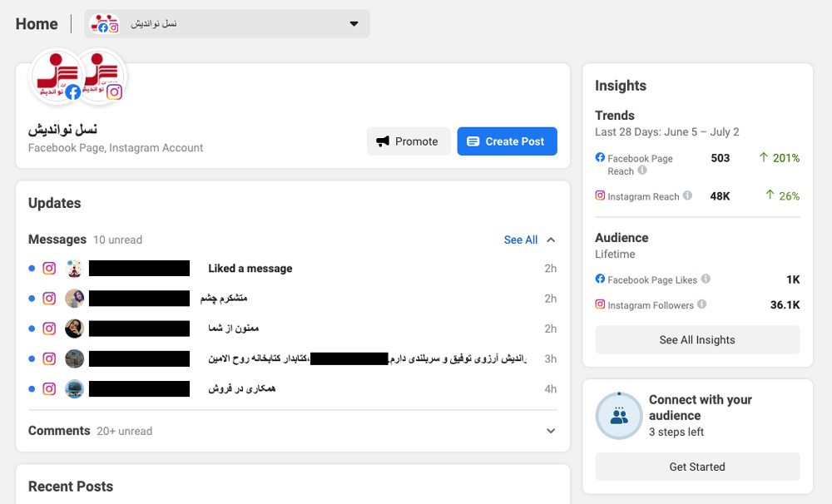Click Instagram icon on 'متشکرم چشم' row
832x504 pixels.
point(49,299)
